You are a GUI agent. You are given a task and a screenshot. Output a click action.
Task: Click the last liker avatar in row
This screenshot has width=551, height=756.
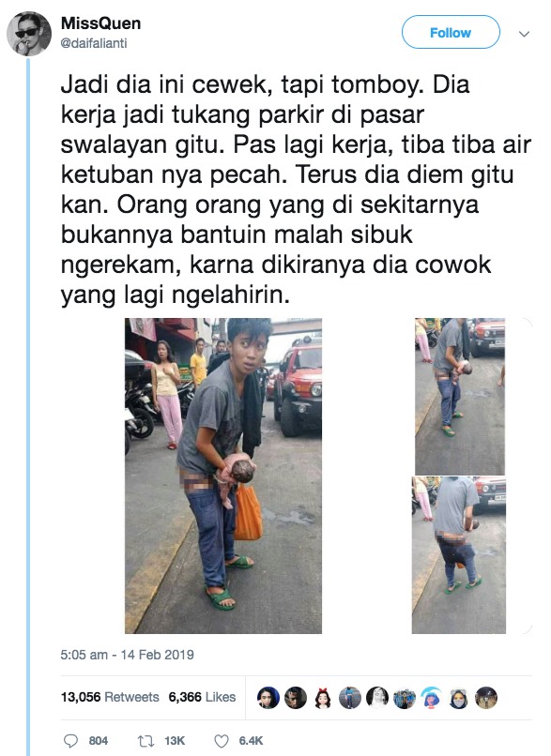(486, 697)
